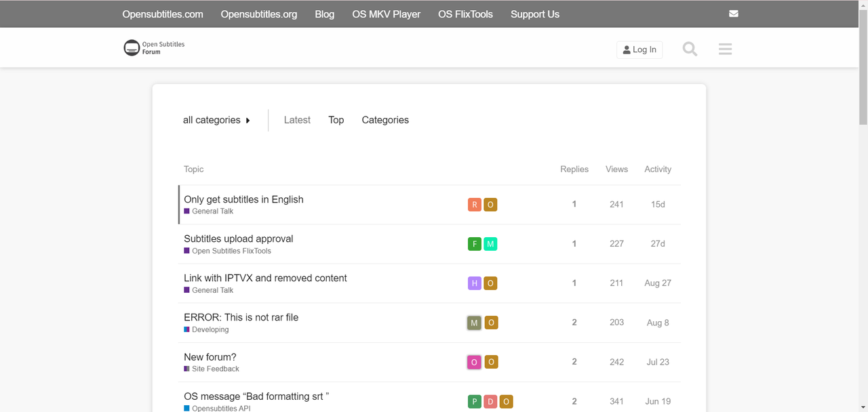Click the envelope mail icon
The height and width of the screenshot is (412, 868).
pyautogui.click(x=734, y=14)
